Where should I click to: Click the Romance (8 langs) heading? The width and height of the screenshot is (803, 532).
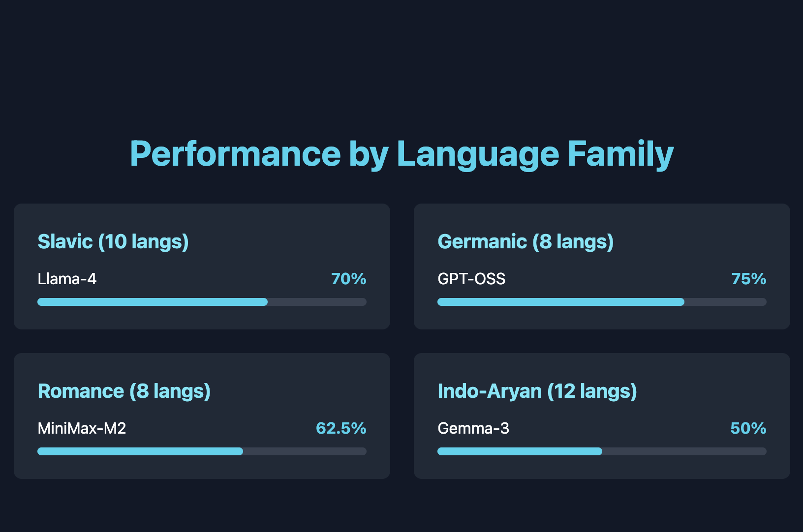click(124, 391)
